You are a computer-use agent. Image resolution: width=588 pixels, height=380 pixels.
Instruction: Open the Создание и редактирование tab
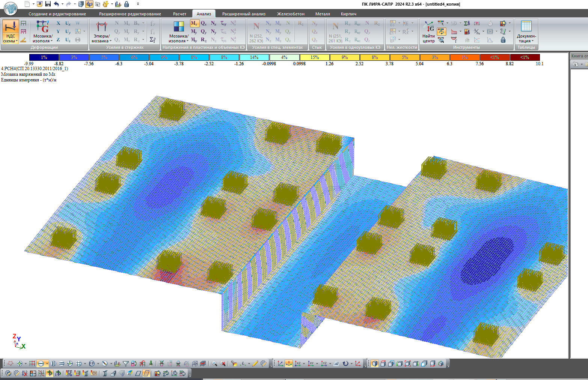[x=57, y=14]
